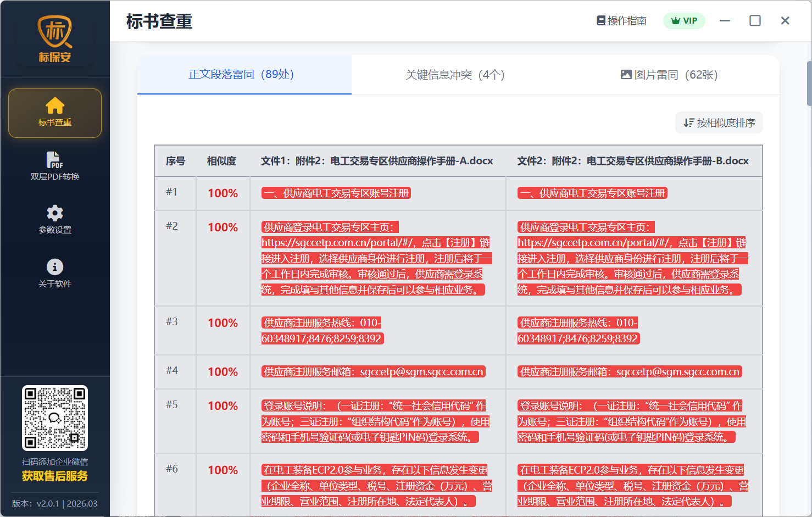Viewport: 812px width, 517px height.
Task: Click the VIP crown badge
Action: pyautogui.click(x=684, y=21)
